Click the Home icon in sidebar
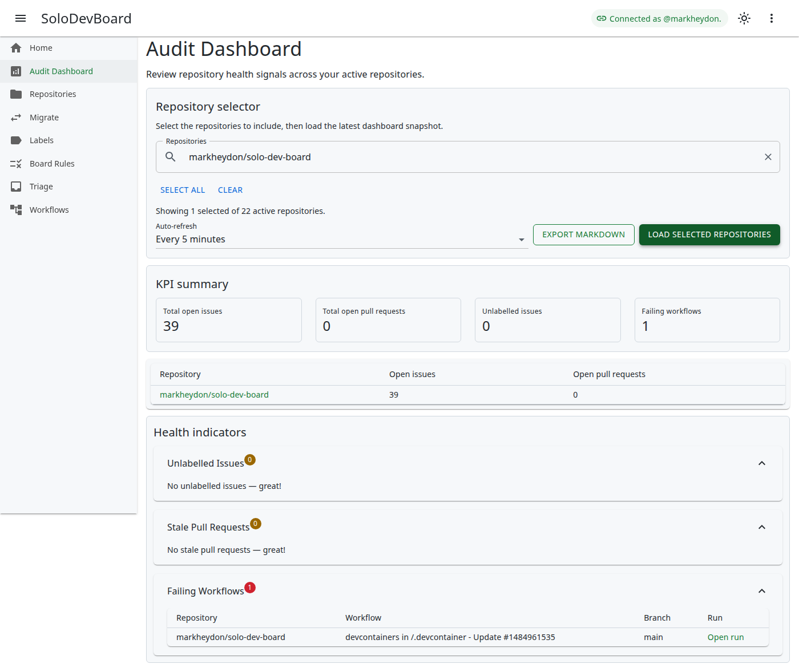799x672 pixels. (16, 48)
